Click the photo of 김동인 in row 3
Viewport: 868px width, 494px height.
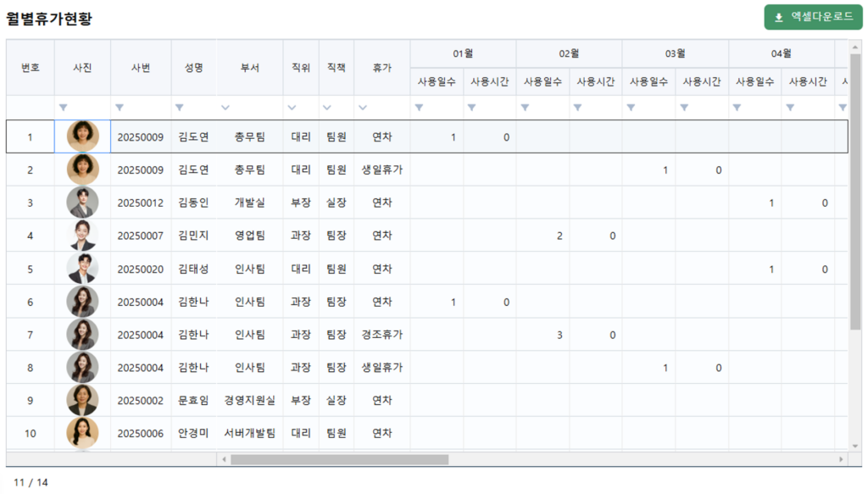83,203
